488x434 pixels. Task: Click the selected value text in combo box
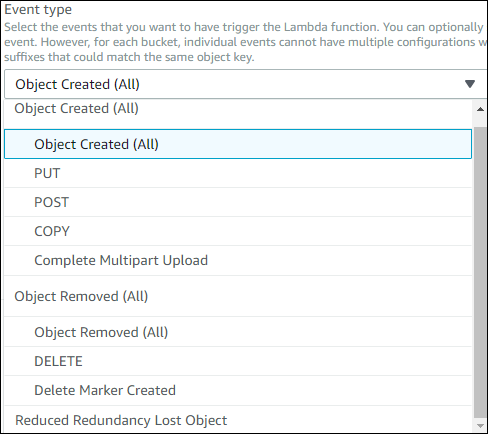(77, 84)
